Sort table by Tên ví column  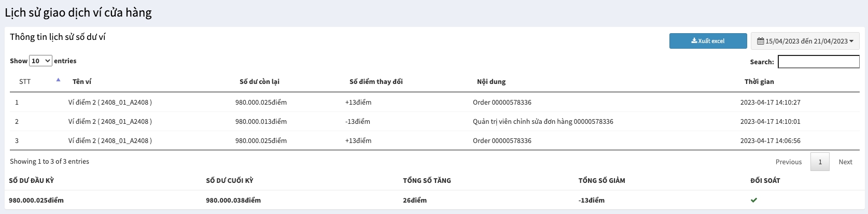click(x=82, y=81)
